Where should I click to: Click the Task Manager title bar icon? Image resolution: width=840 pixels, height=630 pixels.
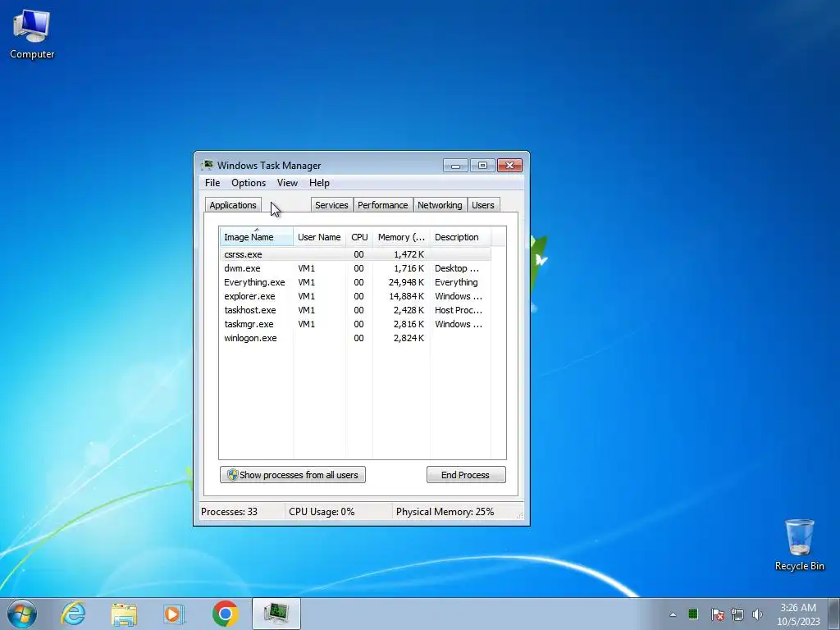coord(207,165)
